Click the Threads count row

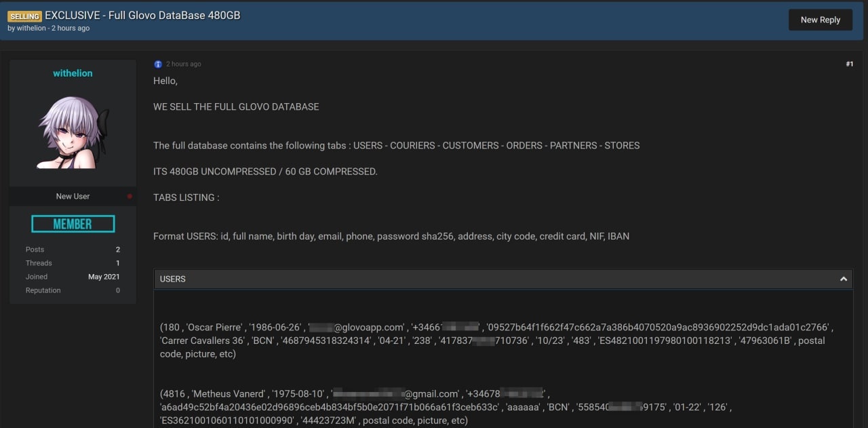tap(73, 263)
